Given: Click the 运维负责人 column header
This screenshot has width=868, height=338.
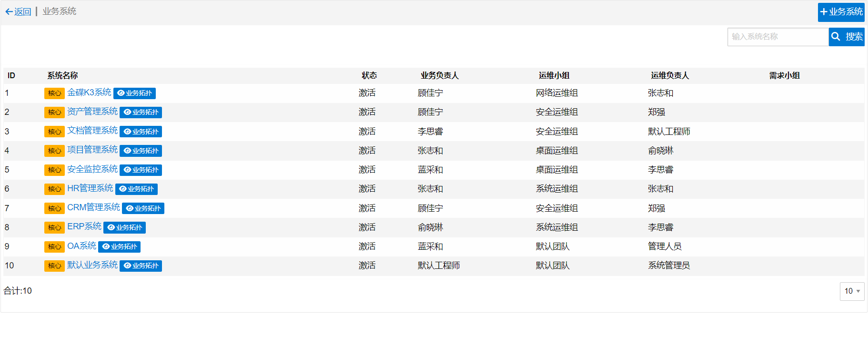Looking at the screenshot, I should [x=670, y=75].
